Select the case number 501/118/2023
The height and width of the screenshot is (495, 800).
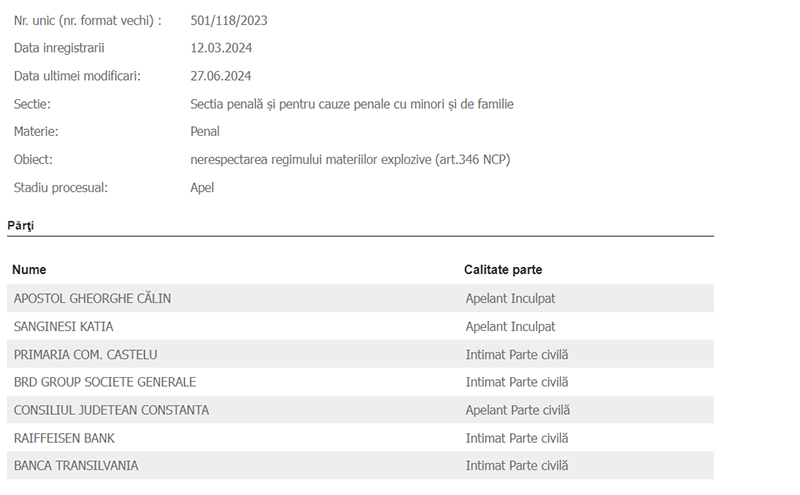pos(229,20)
